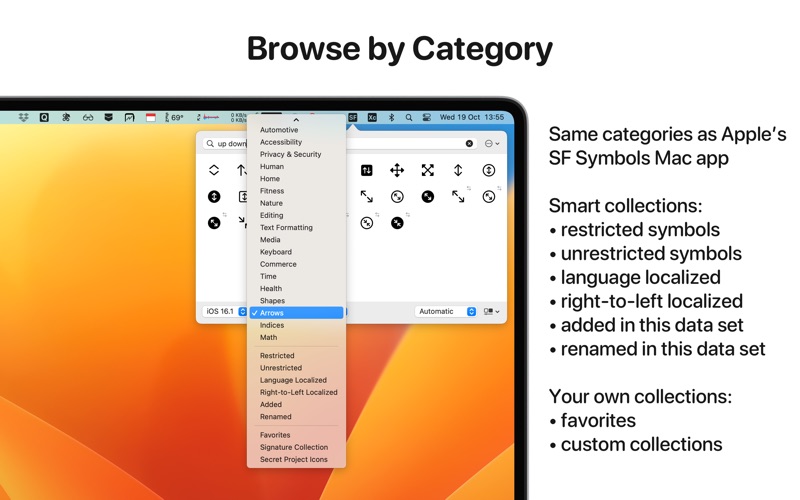Choose outlined circle diagonal expand without badge
The image size is (800, 500).
397,196
